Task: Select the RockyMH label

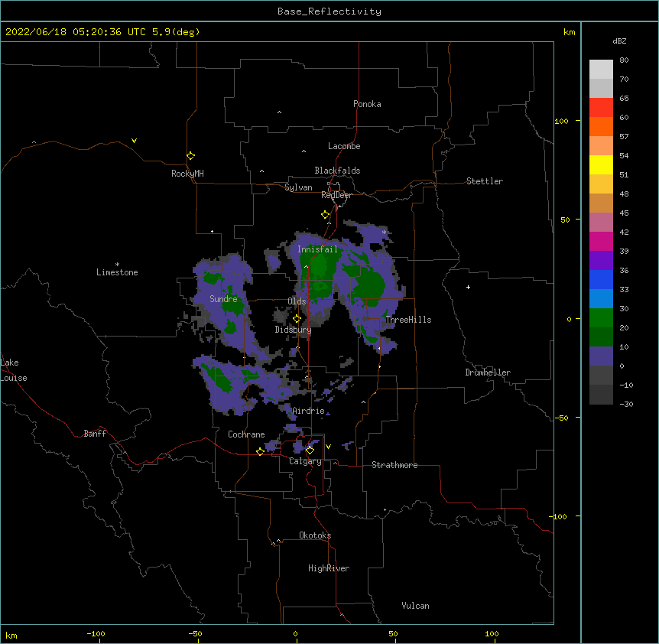Action: 187,174
